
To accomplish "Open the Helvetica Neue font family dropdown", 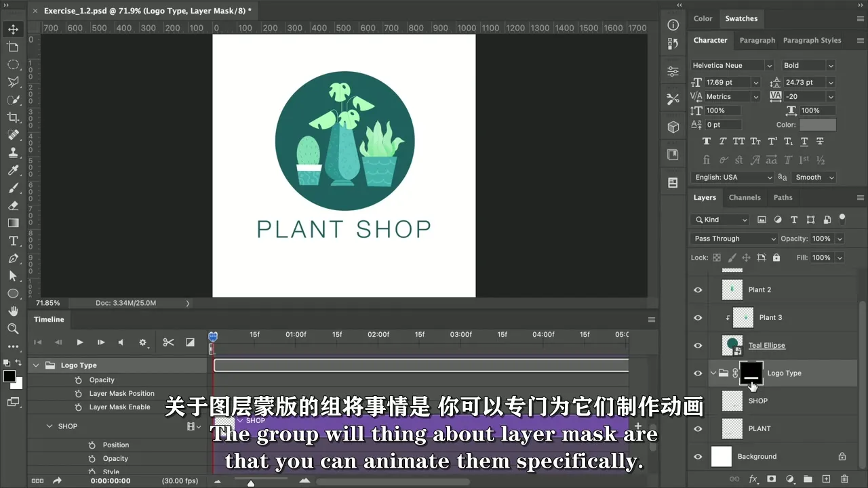I will [732, 66].
